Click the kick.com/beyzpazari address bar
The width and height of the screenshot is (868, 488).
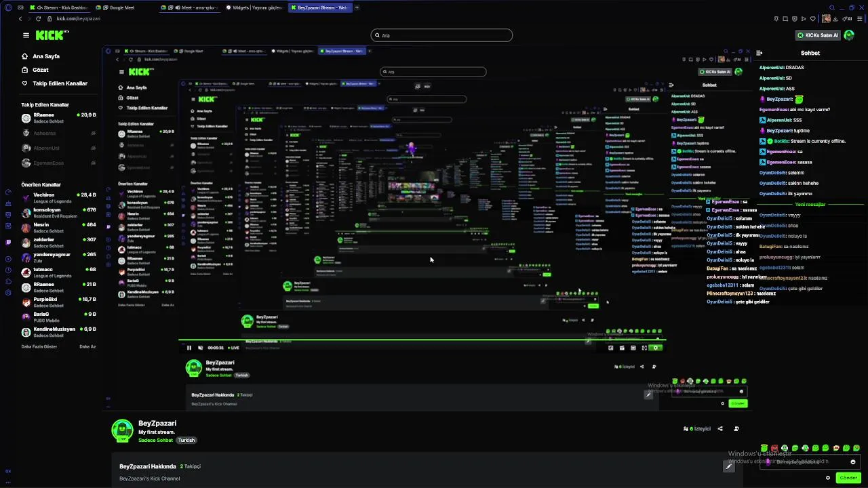point(78,18)
